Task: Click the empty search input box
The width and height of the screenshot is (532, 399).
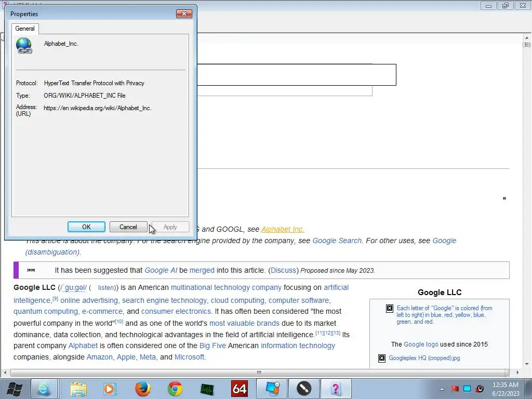Action: tap(296, 75)
